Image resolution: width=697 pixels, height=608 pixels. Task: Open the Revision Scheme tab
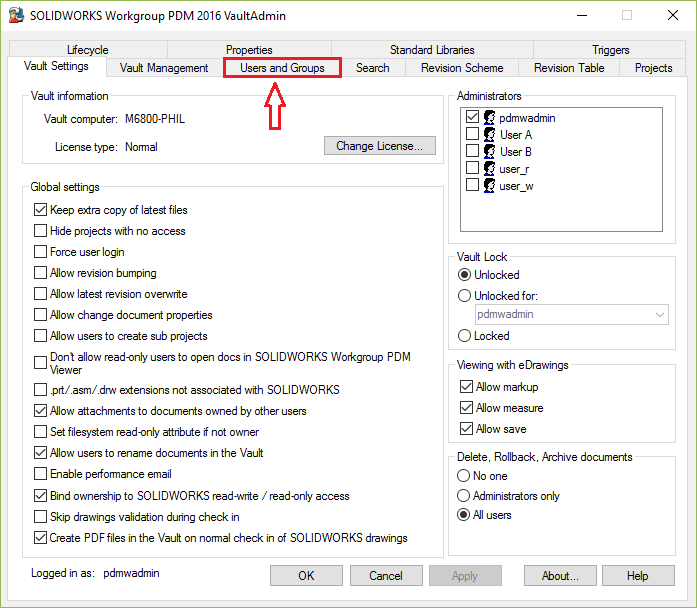pos(462,68)
